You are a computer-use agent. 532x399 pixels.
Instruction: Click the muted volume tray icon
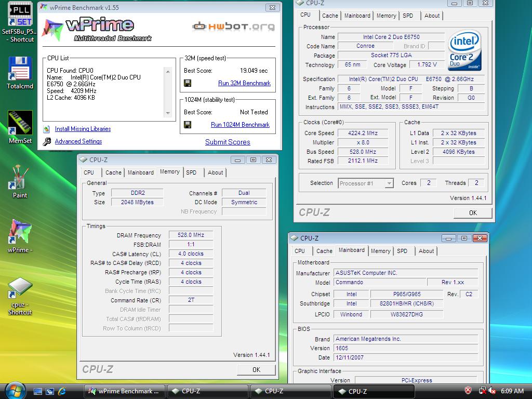click(x=492, y=391)
